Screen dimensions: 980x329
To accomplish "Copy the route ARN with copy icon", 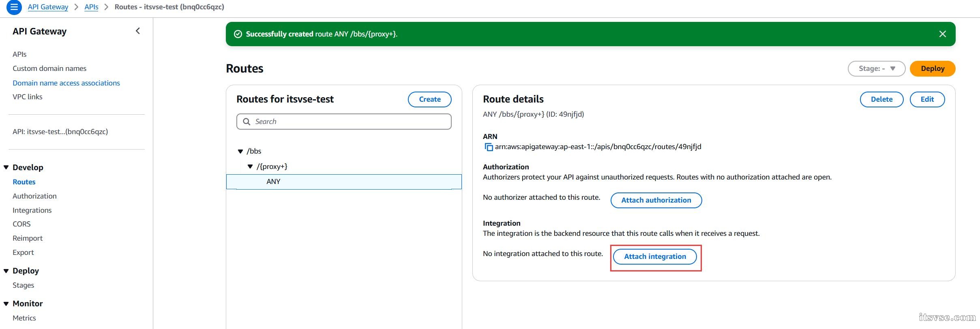I will [489, 147].
